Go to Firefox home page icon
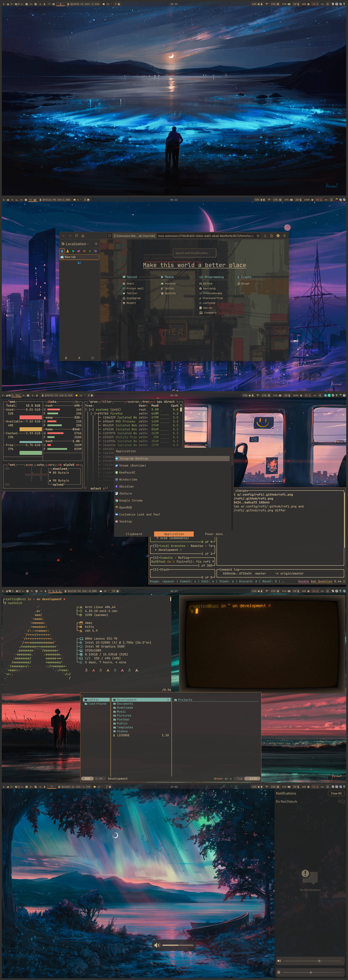 [83, 236]
